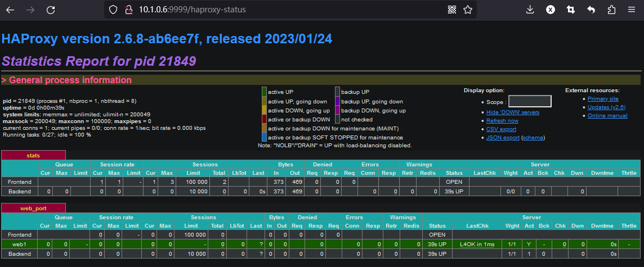
Task: Click the curved undo arrow toolbar icon
Action: coord(591,10)
